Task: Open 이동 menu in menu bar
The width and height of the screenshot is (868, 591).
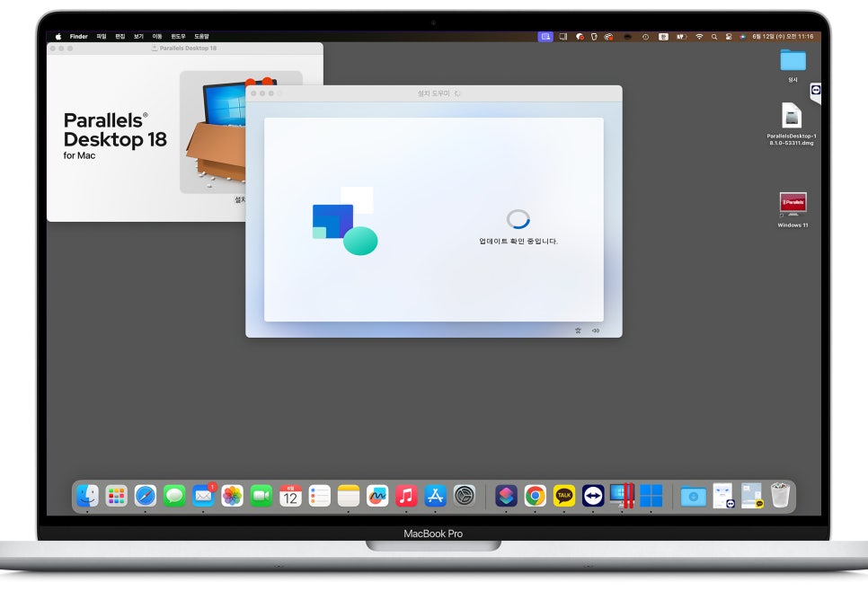Action: pyautogui.click(x=157, y=37)
